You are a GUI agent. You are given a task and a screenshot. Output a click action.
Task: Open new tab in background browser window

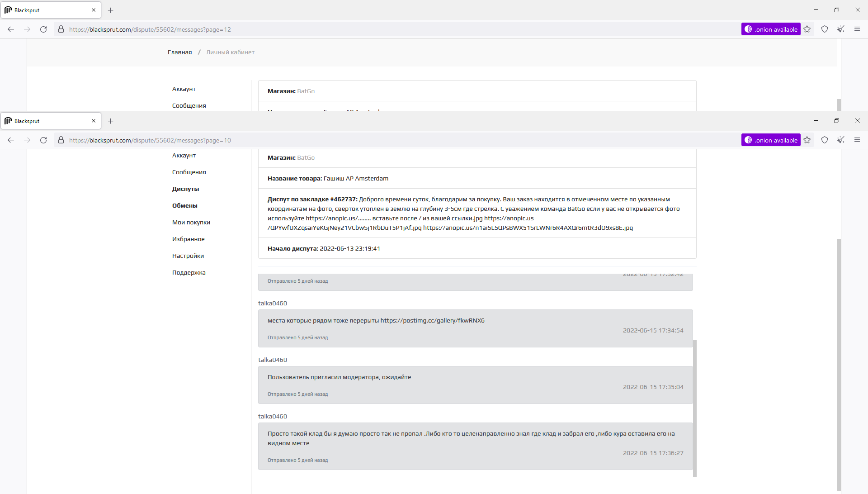[x=110, y=10]
